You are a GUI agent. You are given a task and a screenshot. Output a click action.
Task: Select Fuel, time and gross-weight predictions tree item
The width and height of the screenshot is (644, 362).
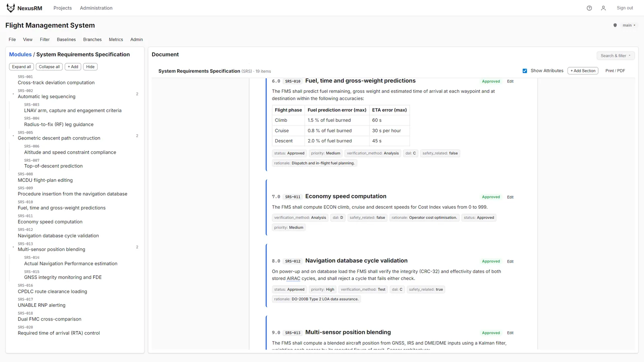(62, 205)
